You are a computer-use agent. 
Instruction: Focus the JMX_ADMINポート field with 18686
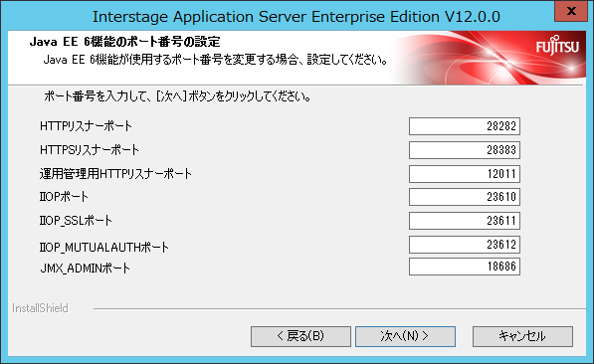tap(465, 267)
